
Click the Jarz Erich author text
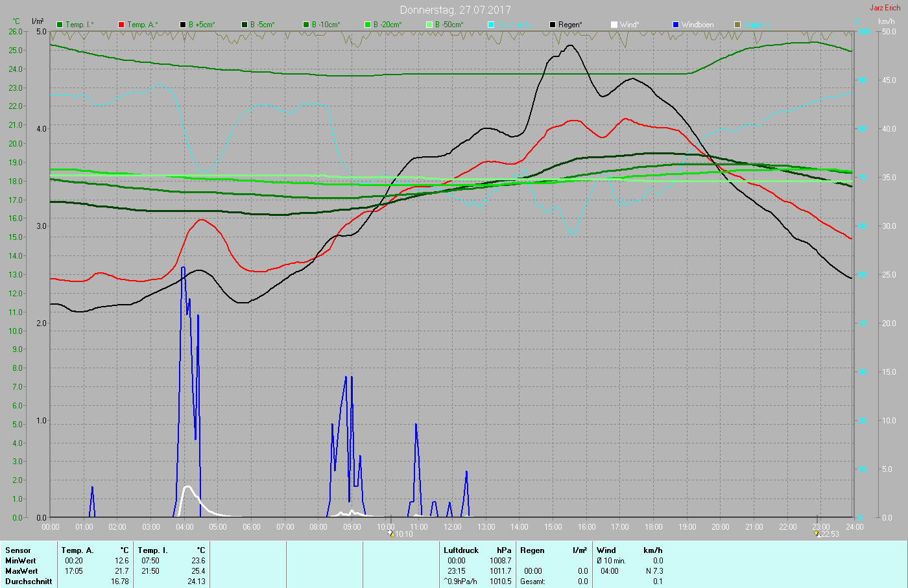pos(885,8)
